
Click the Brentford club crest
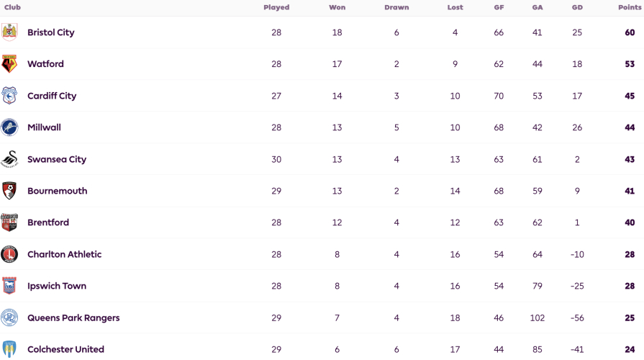point(9,222)
